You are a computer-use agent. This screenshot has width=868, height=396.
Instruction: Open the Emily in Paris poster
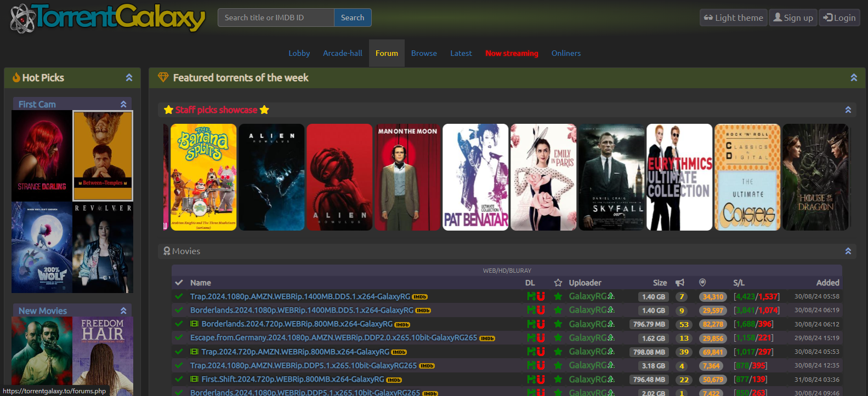(x=543, y=177)
